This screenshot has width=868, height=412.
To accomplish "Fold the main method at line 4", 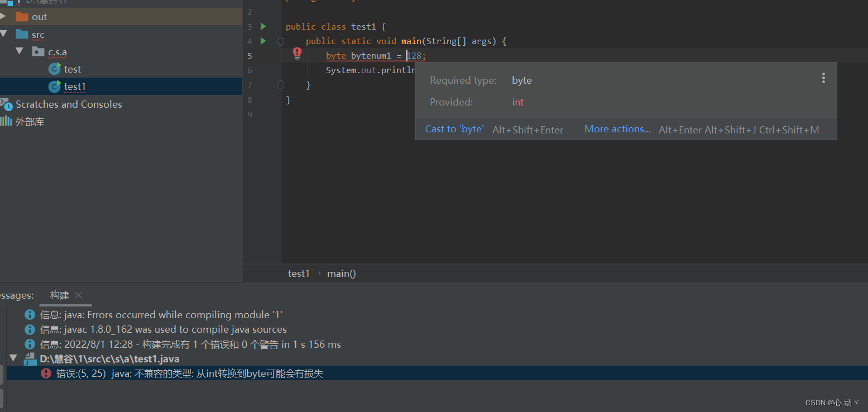I will (x=281, y=41).
